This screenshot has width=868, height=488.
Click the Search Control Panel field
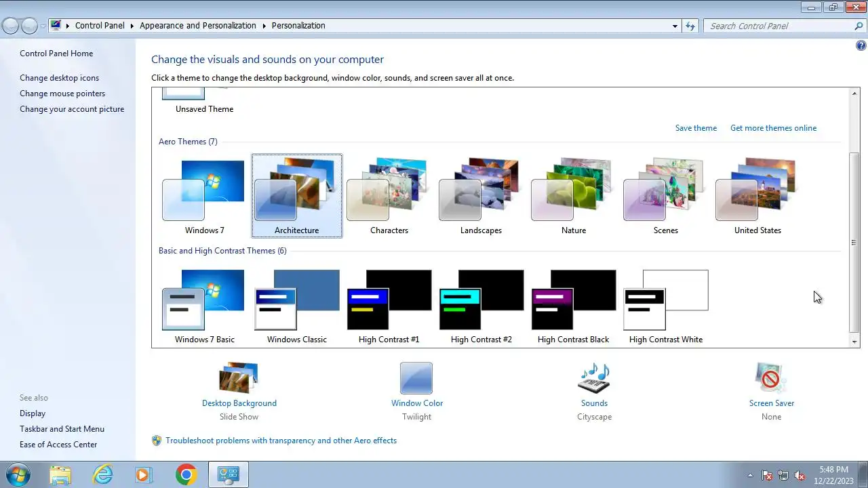[x=780, y=26]
